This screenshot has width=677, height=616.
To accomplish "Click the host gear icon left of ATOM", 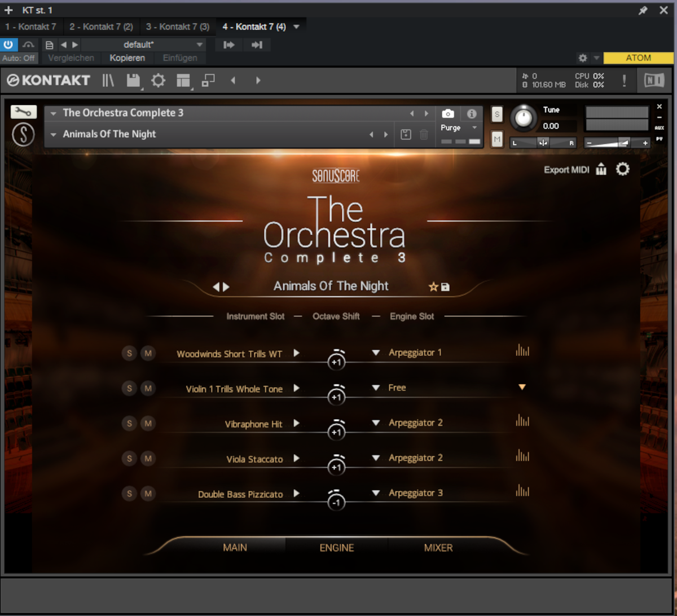I will (x=583, y=58).
